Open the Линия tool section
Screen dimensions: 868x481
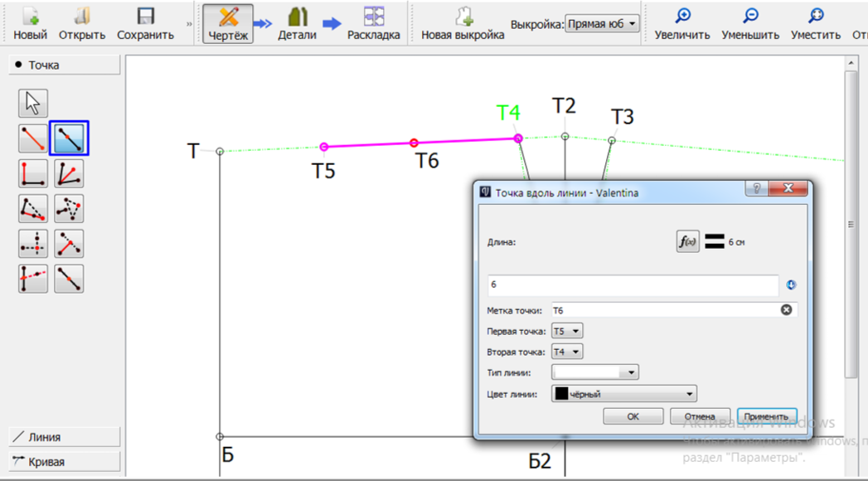pyautogui.click(x=64, y=437)
